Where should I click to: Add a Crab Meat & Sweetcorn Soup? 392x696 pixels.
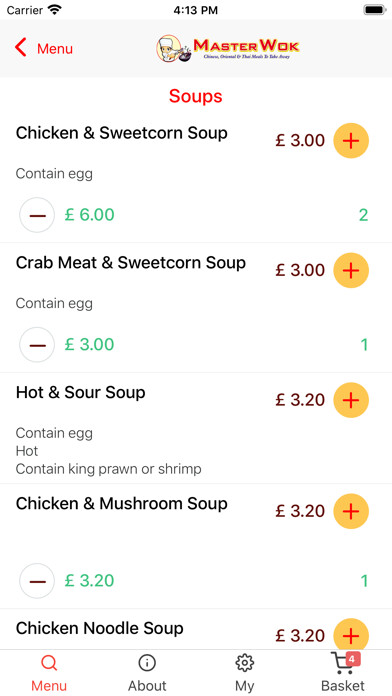(x=351, y=270)
